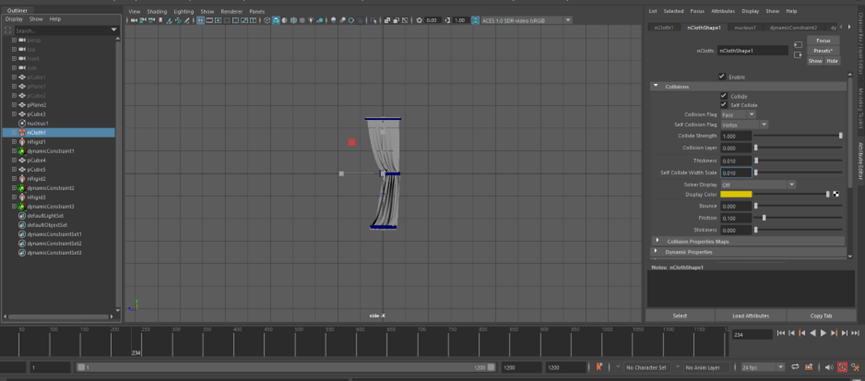This screenshot has width=865, height=381.
Task: Click the checkered texture icon by Display Color
Action: [836, 194]
